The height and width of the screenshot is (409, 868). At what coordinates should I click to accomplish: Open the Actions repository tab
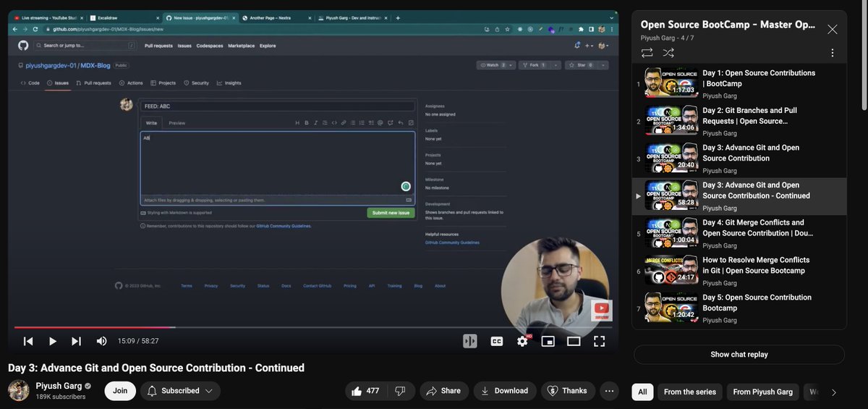[x=132, y=83]
